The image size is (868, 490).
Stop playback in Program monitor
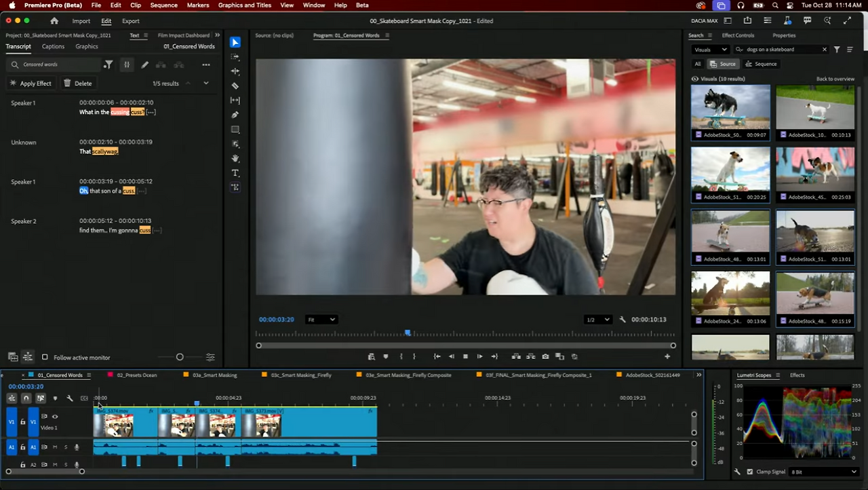point(465,356)
